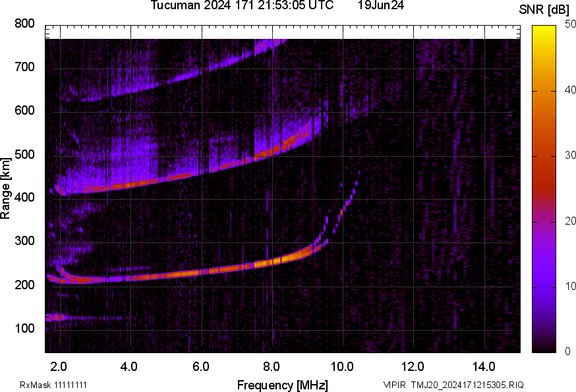
Task: Click the 'Frequency [MHz]' axis label
Action: (283, 385)
